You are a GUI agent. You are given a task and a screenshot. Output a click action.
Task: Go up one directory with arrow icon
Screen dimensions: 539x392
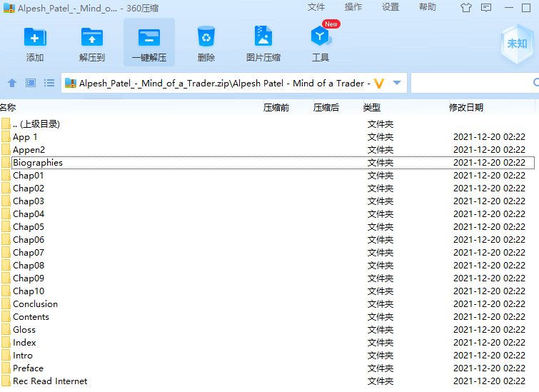point(12,83)
